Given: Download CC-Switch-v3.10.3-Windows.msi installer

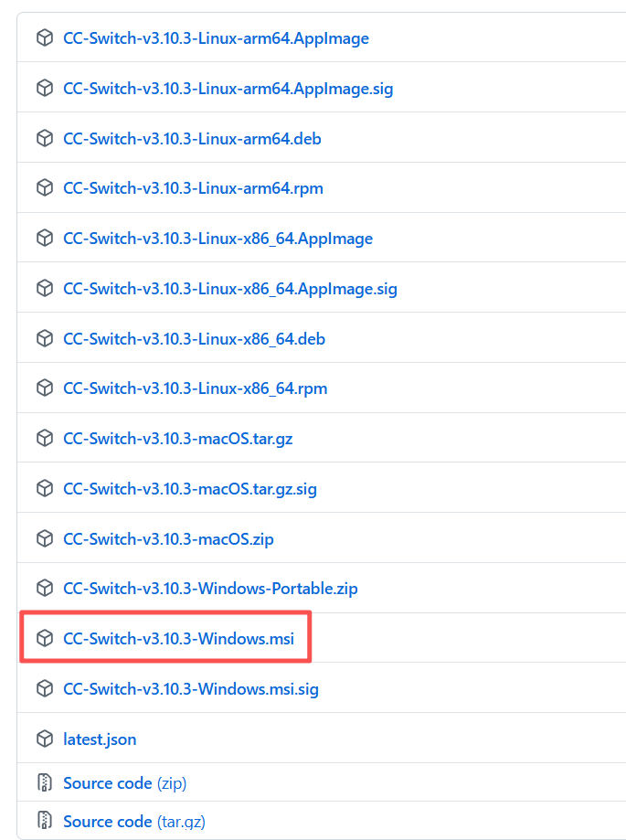Looking at the screenshot, I should tap(178, 639).
